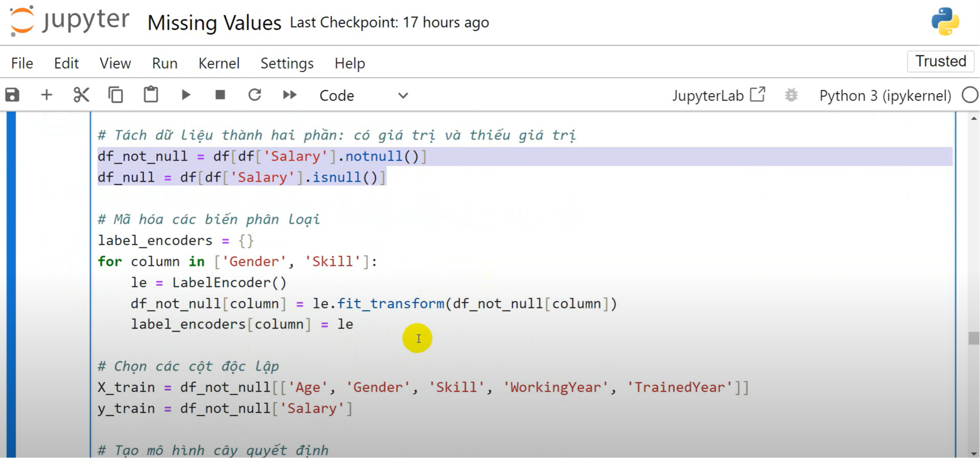Click the Missing Values notebook title

point(214,23)
